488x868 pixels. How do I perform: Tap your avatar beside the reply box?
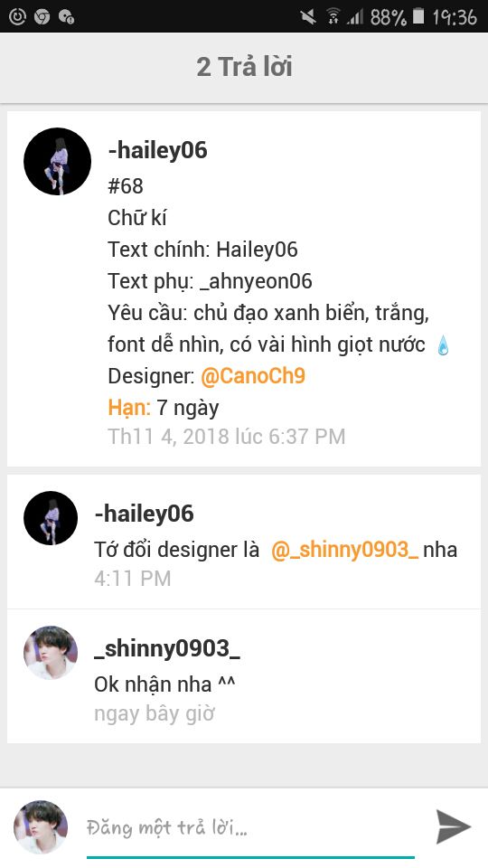click(41, 827)
